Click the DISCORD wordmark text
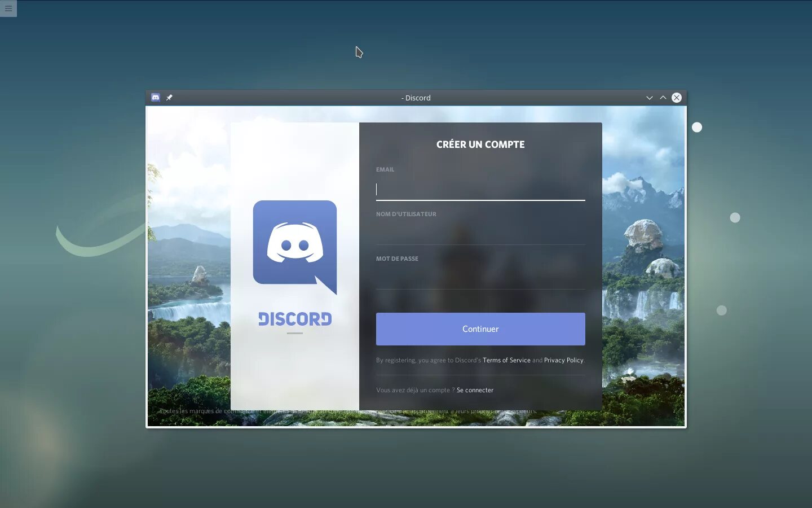This screenshot has height=508, width=812. pos(295,319)
